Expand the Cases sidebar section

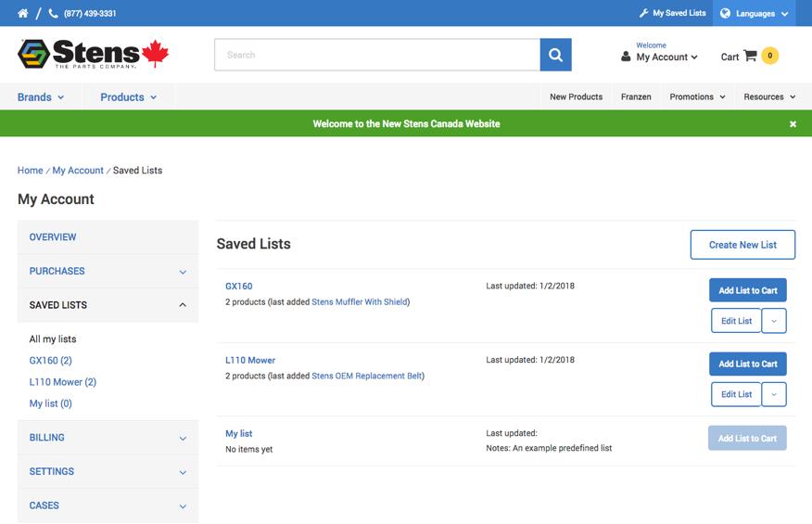[108, 505]
